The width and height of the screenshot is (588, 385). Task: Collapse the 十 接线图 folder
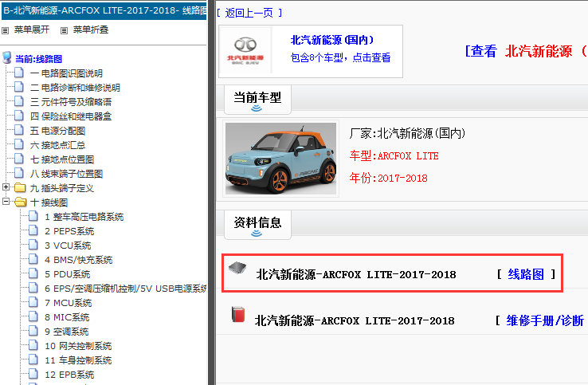click(x=6, y=201)
